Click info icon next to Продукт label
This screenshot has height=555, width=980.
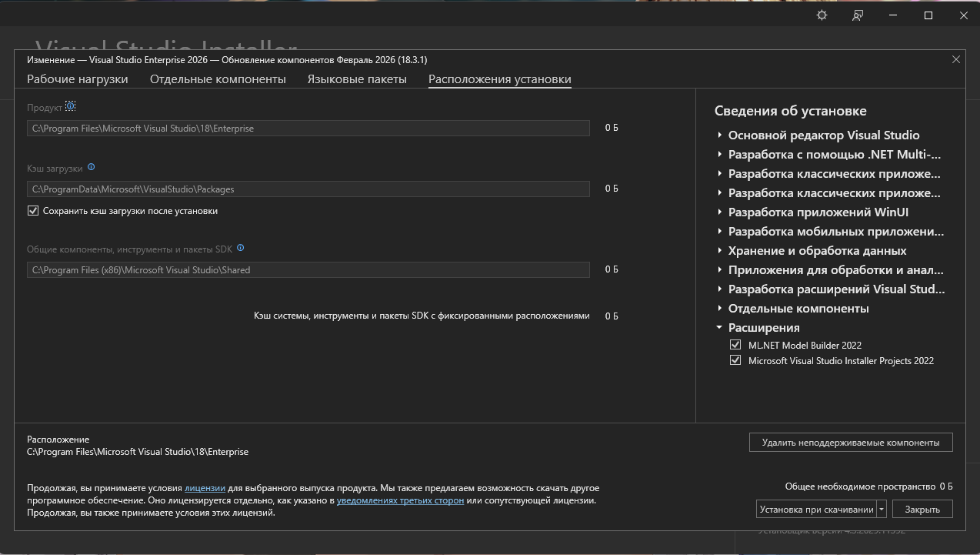[x=71, y=106]
